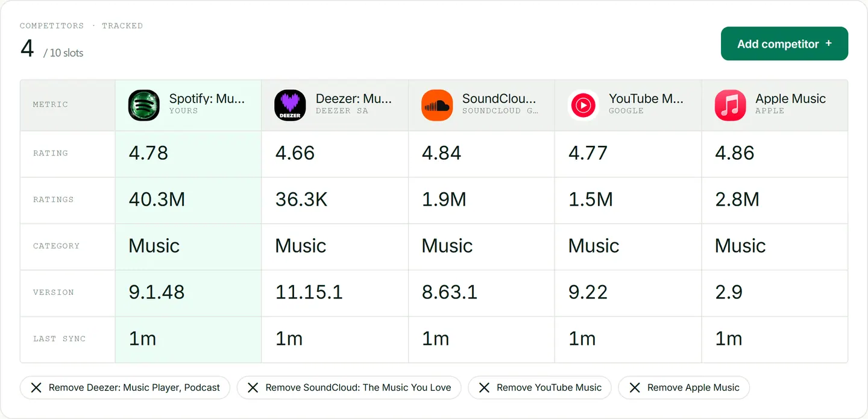This screenshot has width=868, height=419.
Task: Click SoundCloud rating value 4.84
Action: [x=441, y=153]
